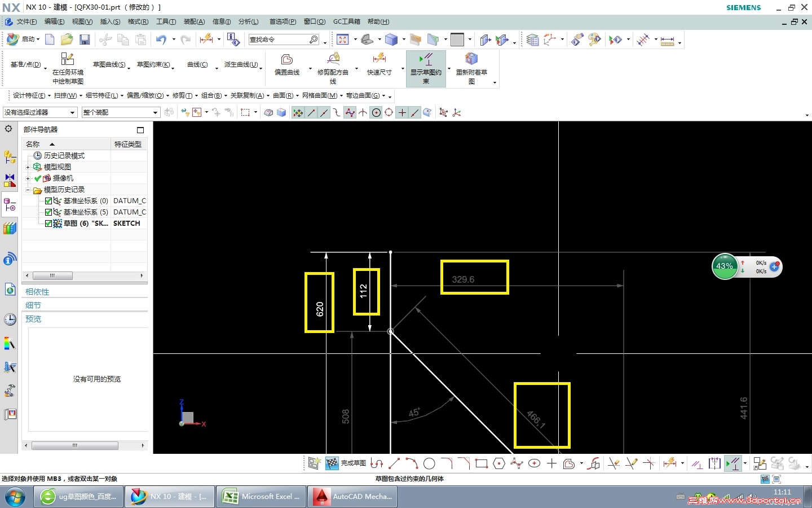The width and height of the screenshot is (812, 508).
Task: Click the navigator horizontal scrollbar thumb
Action: (52, 276)
